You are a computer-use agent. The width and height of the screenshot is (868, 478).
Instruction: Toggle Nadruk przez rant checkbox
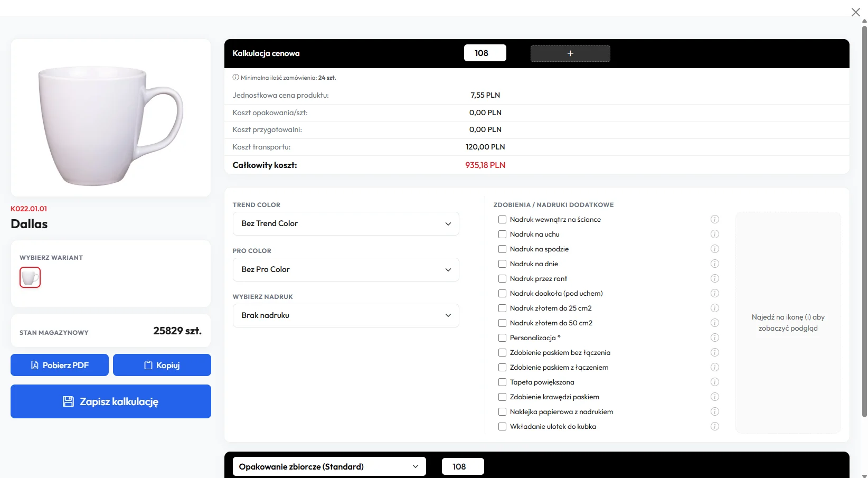tap(502, 278)
